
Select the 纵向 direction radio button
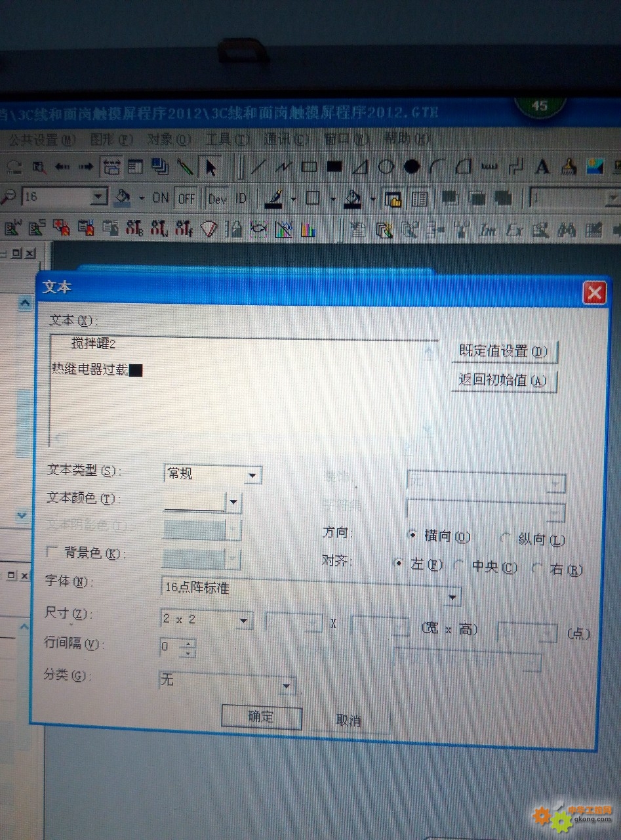click(505, 538)
